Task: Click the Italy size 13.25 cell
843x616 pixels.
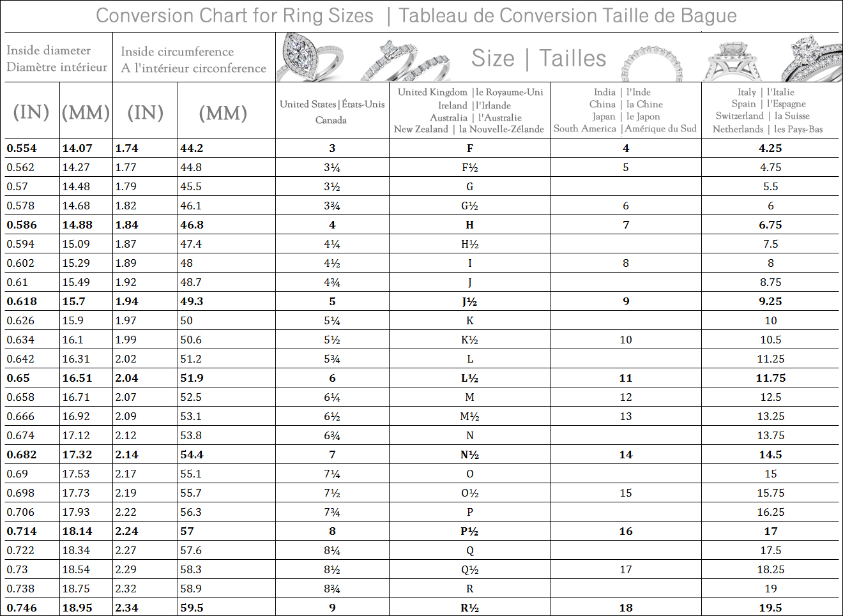Action: coord(770,416)
